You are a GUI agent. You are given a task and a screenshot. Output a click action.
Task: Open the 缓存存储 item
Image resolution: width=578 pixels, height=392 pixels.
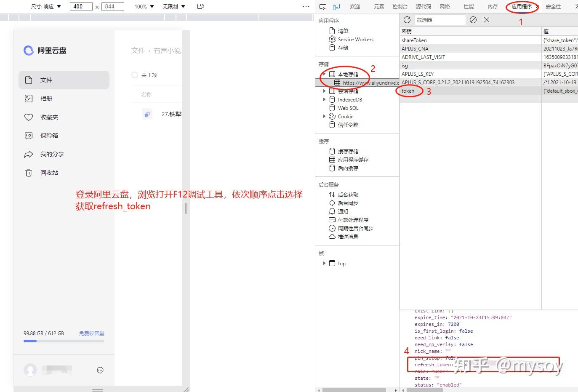[x=348, y=151]
